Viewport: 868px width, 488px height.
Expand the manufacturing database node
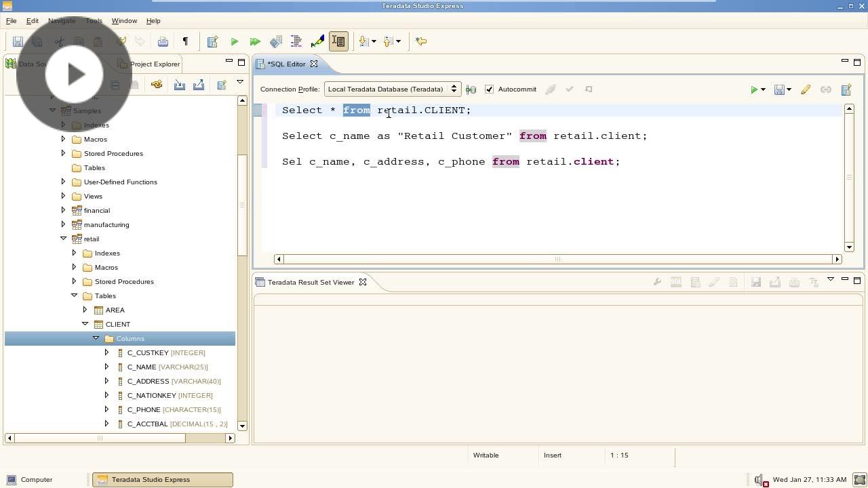coord(63,224)
